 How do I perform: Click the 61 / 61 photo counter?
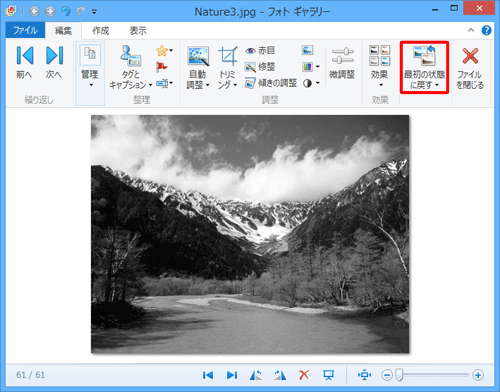click(x=30, y=375)
